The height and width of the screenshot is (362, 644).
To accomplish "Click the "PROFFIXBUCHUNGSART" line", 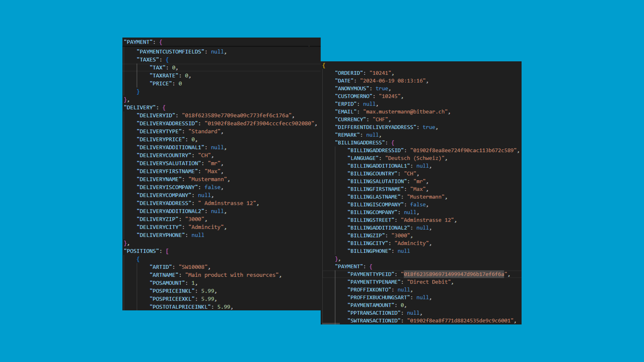I will (x=389, y=297).
